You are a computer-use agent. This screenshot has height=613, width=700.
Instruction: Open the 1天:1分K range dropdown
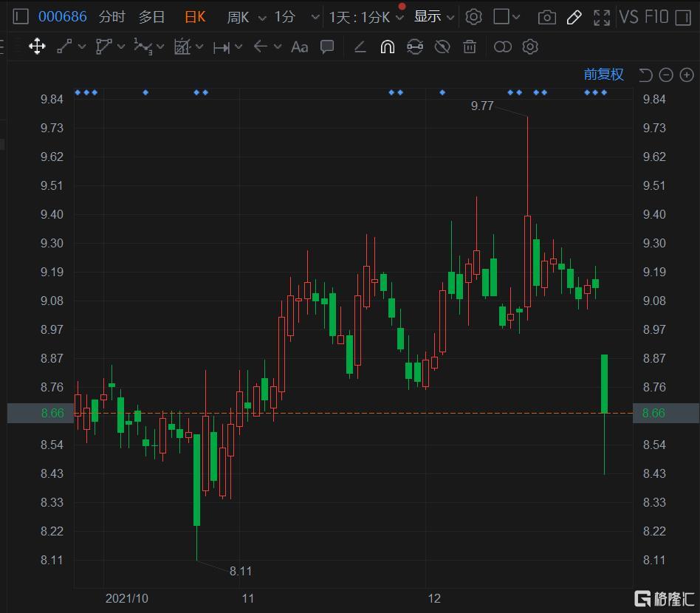(366, 18)
